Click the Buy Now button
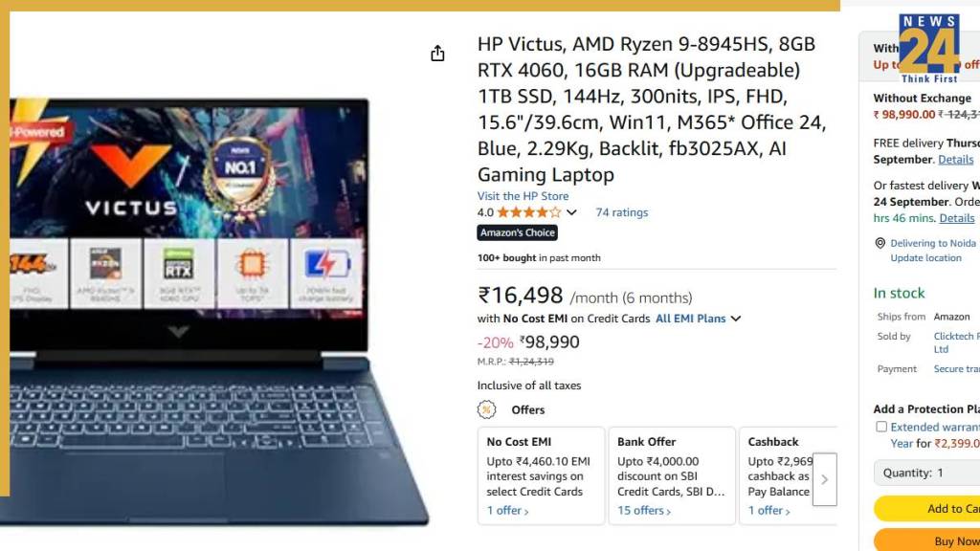Image resolution: width=980 pixels, height=551 pixels. (x=926, y=540)
